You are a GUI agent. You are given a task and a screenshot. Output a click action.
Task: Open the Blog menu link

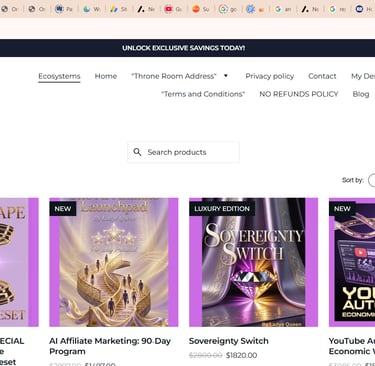(x=361, y=94)
